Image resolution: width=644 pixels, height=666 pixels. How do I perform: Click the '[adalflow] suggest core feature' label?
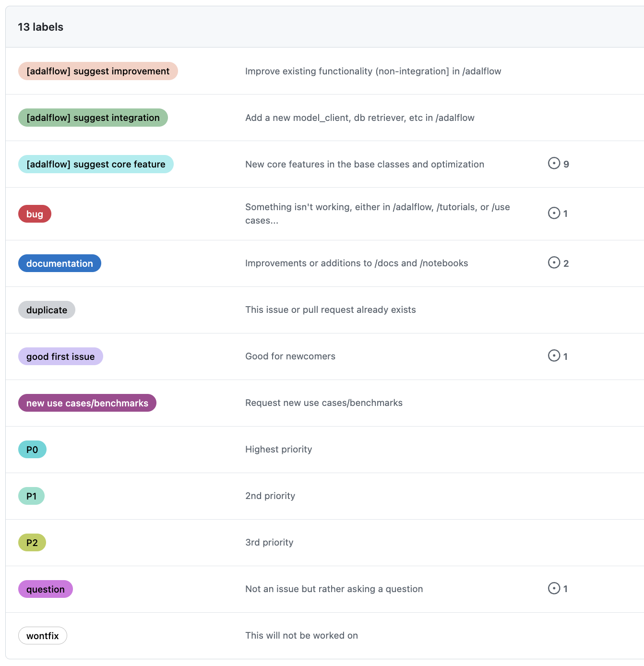96,164
